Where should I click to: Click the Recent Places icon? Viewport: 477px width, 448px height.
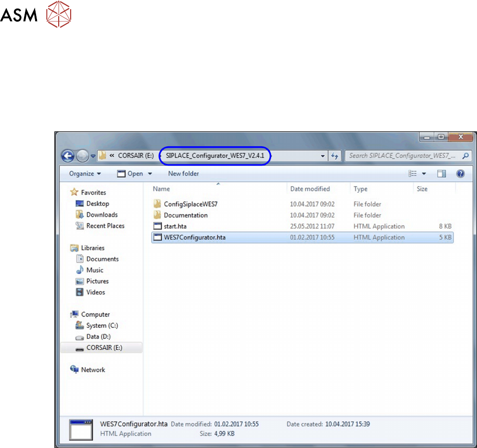click(79, 226)
